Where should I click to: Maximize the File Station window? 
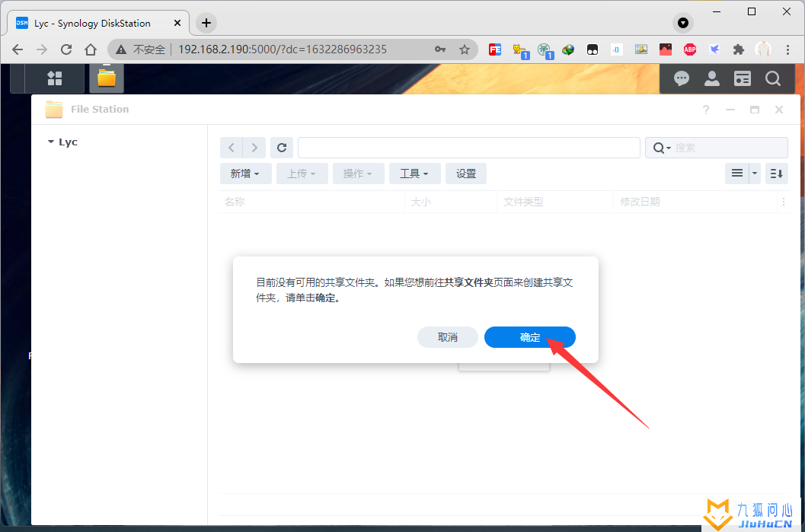pos(755,110)
